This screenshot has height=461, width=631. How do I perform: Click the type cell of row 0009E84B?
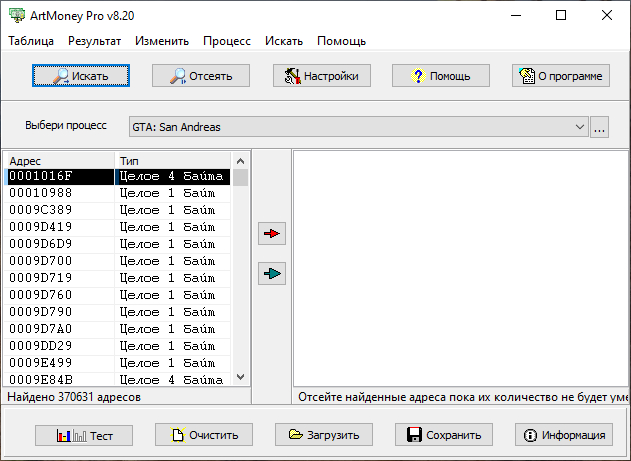click(173, 379)
